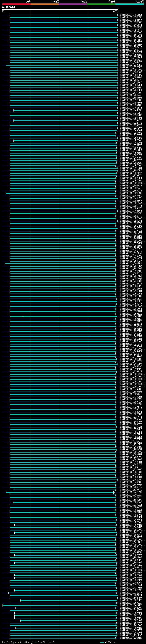The width and height of the screenshot is (146, 644).
Task: Select the UniRef100_B2VT29 label
Action: (x=131, y=371)
